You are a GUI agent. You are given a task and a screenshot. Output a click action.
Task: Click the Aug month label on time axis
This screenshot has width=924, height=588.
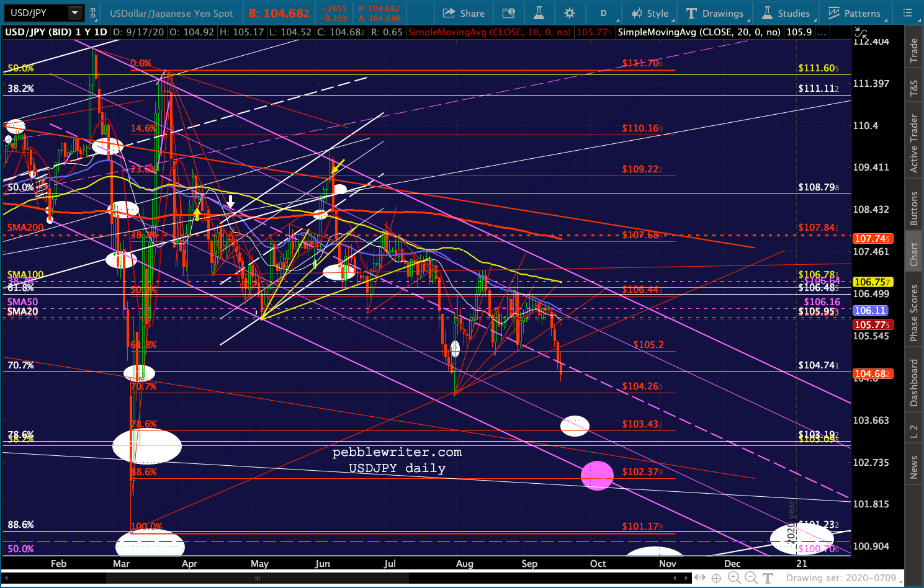pos(465,564)
